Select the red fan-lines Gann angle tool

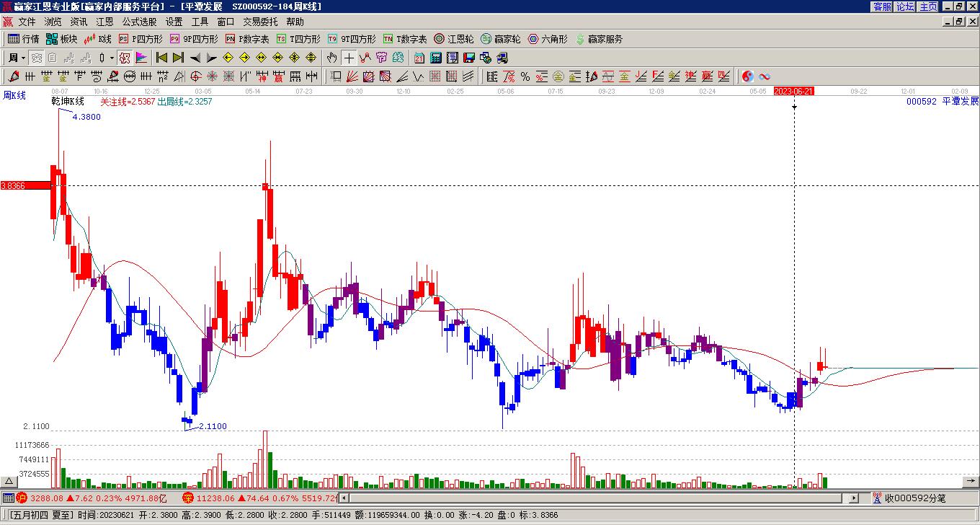pos(352,76)
